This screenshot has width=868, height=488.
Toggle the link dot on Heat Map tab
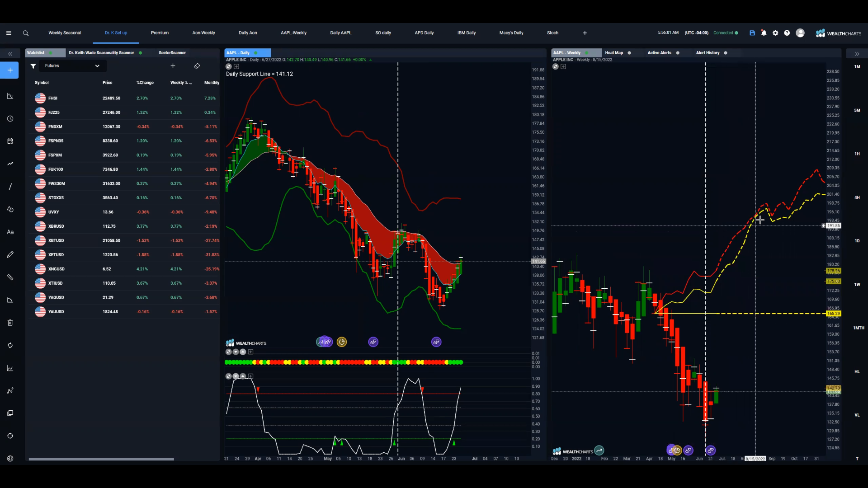629,53
